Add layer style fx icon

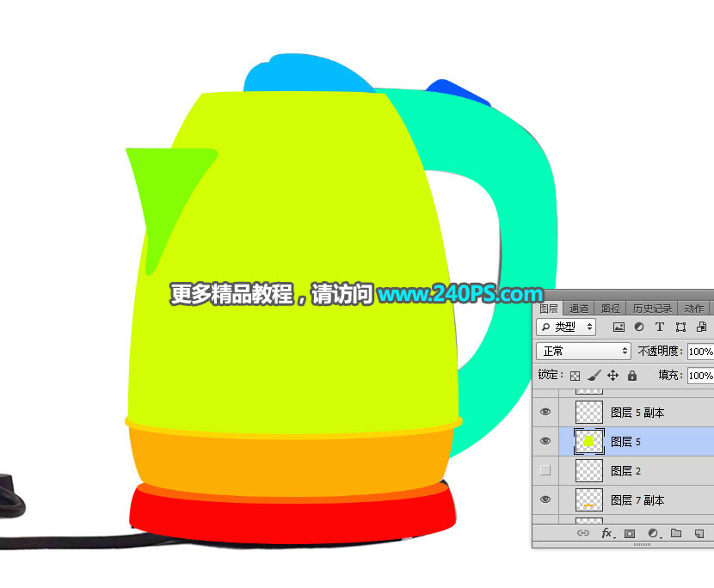[608, 533]
